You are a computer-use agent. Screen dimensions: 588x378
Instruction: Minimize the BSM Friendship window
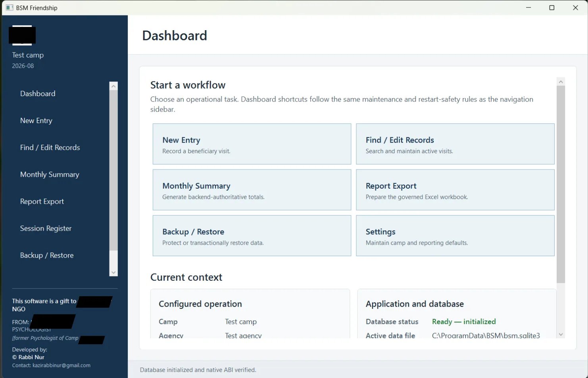coord(528,8)
